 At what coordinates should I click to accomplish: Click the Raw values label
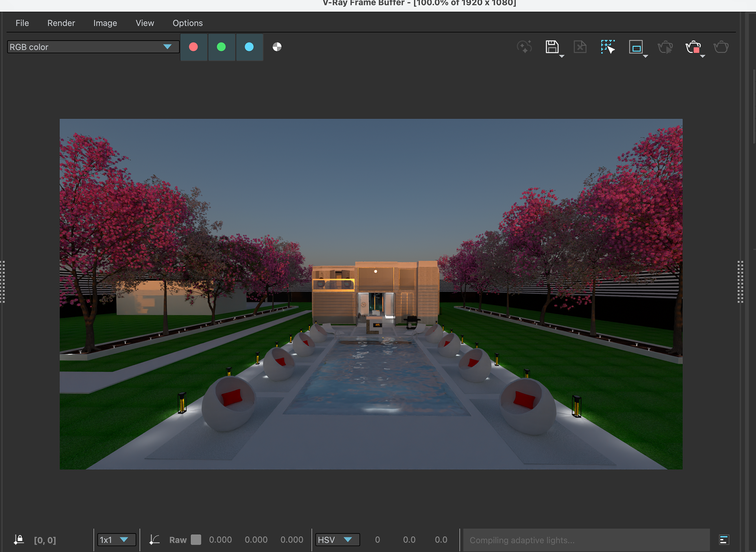pos(178,540)
